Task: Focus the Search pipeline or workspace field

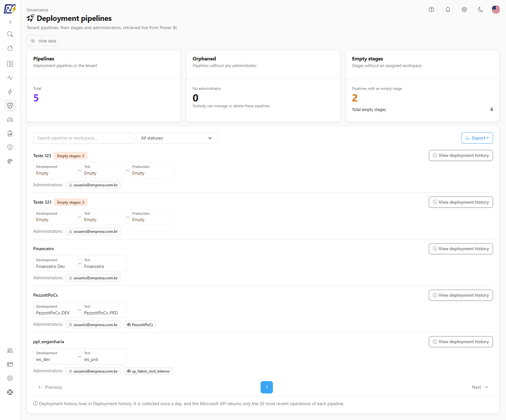Action: click(84, 138)
